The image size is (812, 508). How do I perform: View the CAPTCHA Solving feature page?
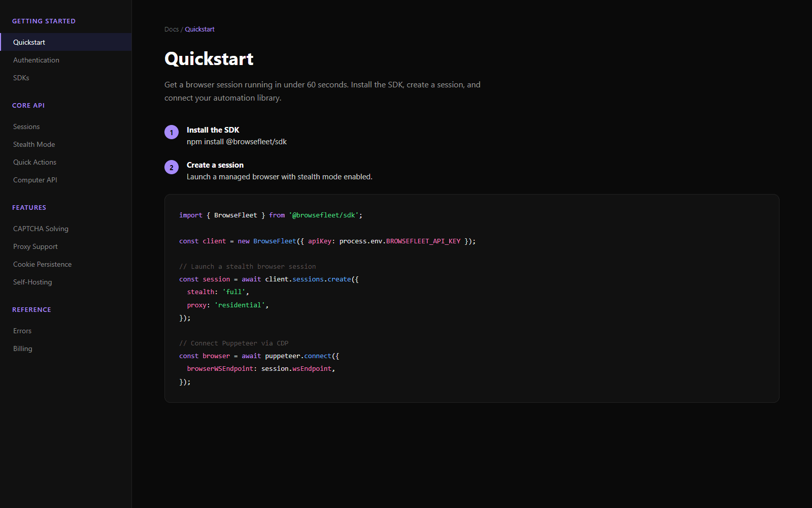point(41,229)
